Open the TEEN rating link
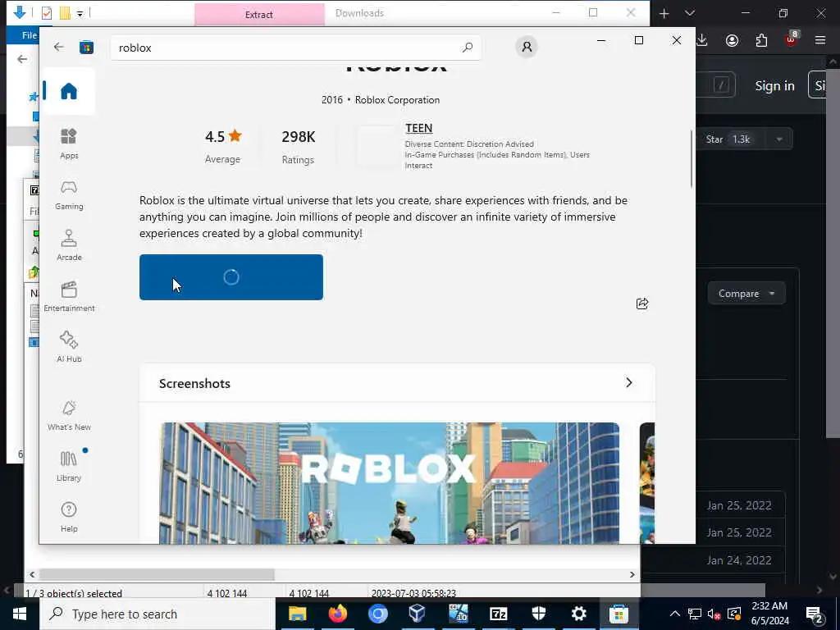Image resolution: width=840 pixels, height=630 pixels. coord(418,128)
